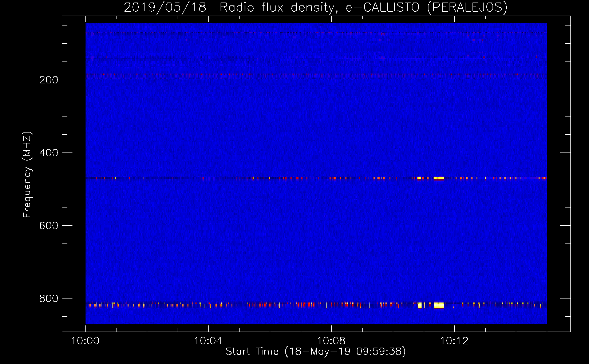Click the "Frequency (MHZ)" y-axis label
Screen dimensions: 589x364
(x=27, y=175)
